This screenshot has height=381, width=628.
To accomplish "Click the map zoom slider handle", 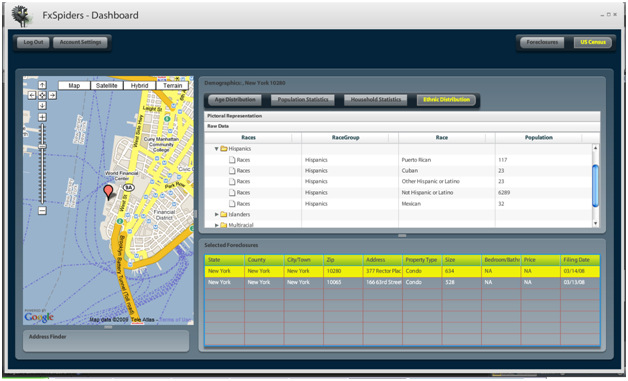I will [x=42, y=147].
